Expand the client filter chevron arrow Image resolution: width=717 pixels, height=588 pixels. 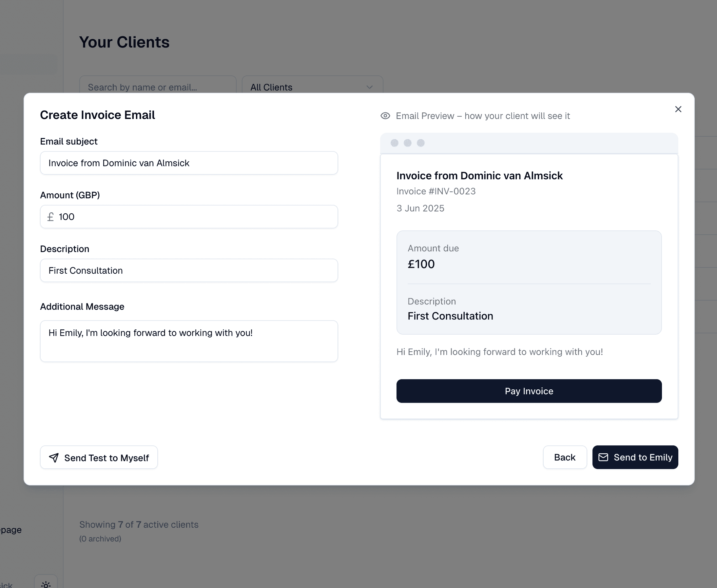(x=369, y=88)
